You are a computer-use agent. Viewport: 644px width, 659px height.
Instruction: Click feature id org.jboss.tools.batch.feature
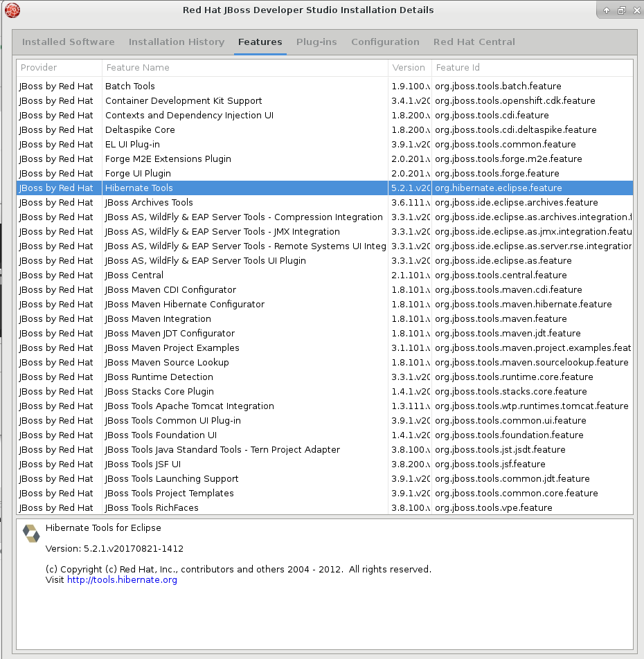[x=498, y=86]
